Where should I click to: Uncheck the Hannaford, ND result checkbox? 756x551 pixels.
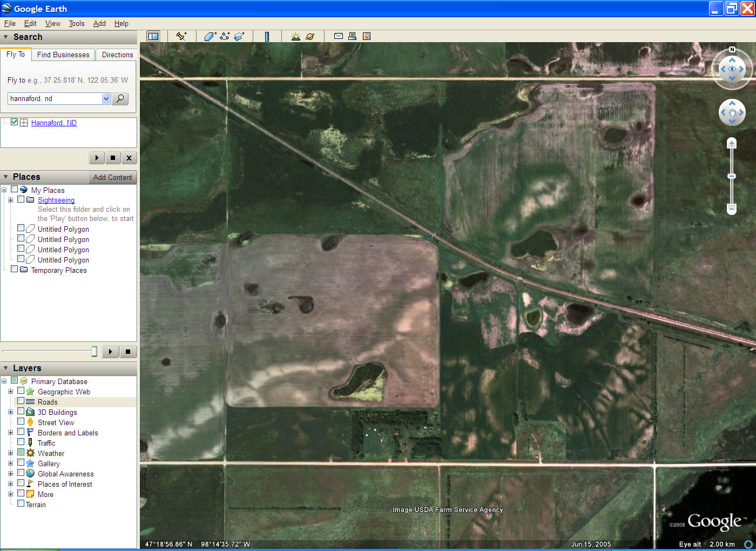tap(14, 122)
